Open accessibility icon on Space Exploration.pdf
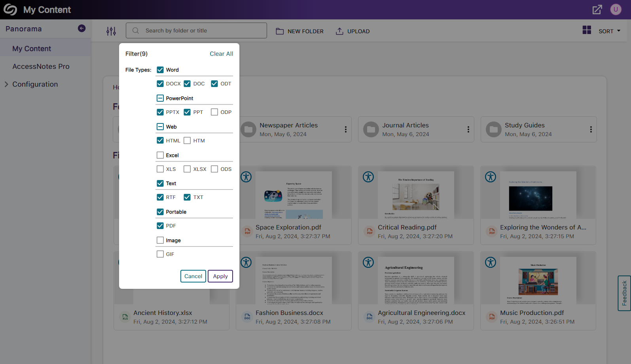 [246, 177]
